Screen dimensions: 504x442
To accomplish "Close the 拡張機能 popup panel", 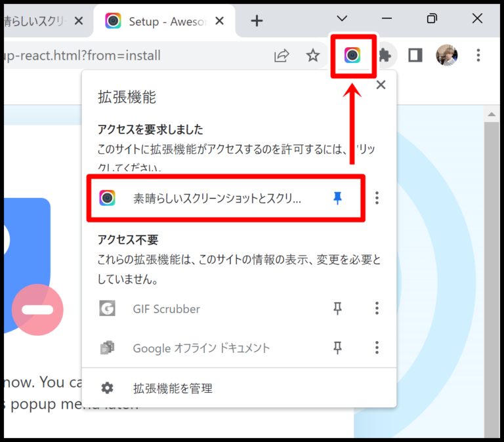I will (x=381, y=85).
